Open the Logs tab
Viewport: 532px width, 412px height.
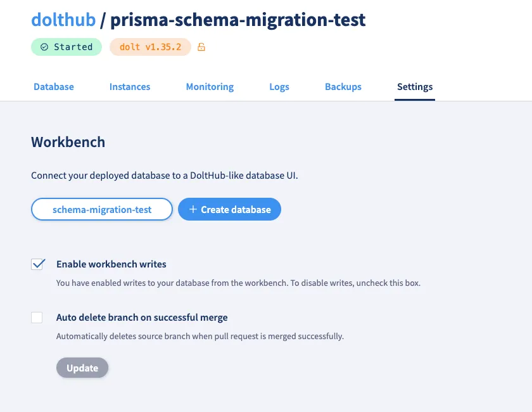click(x=279, y=86)
